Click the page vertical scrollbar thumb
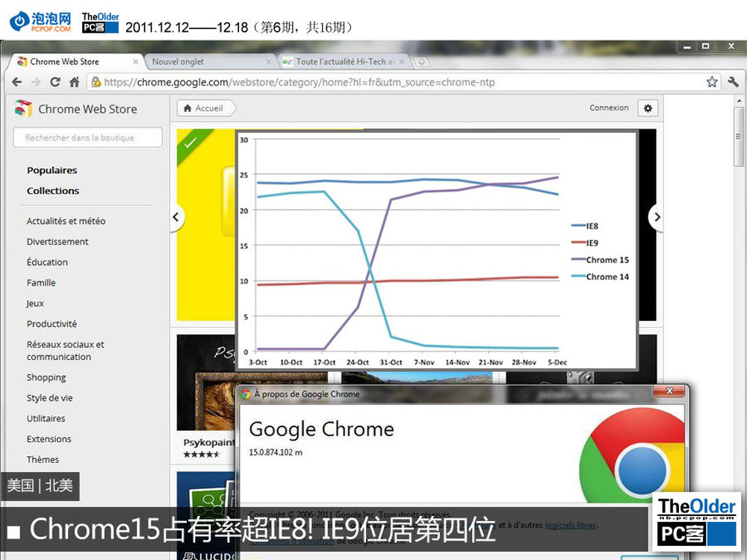This screenshot has width=747, height=560. pos(739,137)
